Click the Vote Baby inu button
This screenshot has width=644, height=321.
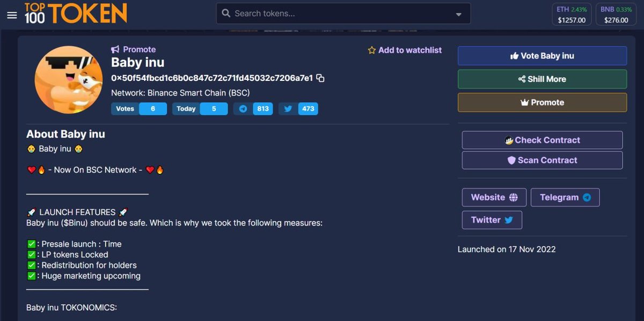[x=542, y=56]
